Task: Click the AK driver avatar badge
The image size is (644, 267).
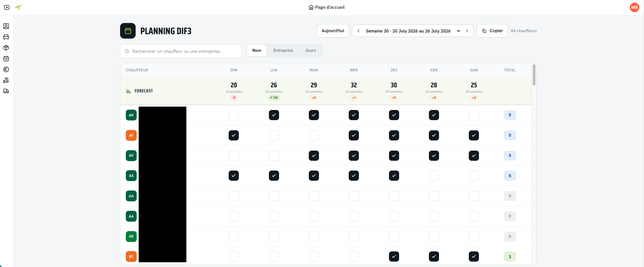Action: [131, 115]
